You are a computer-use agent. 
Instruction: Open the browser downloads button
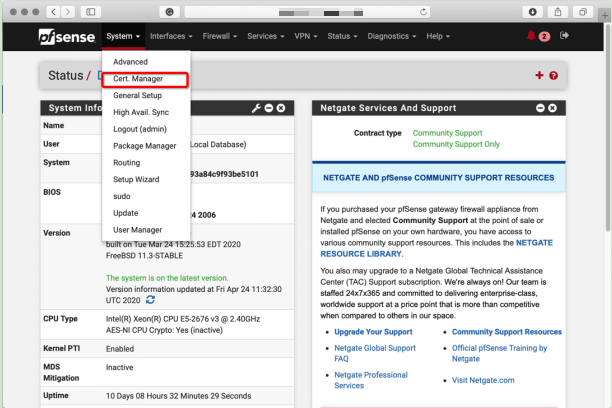pyautogui.click(x=533, y=12)
